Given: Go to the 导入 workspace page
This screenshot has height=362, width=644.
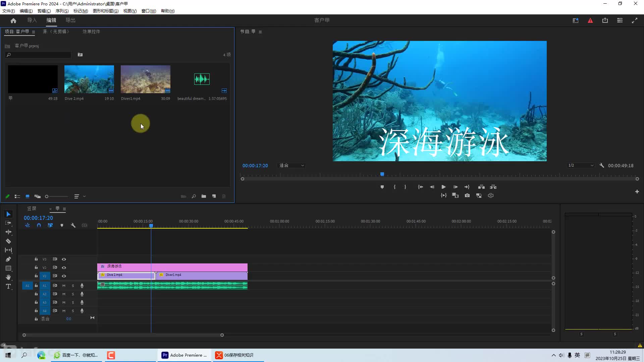Looking at the screenshot, I should 32,20.
